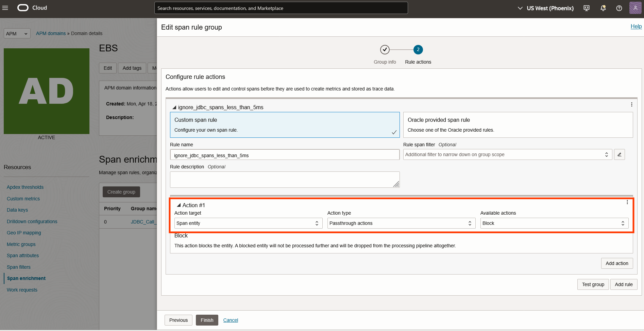Viewport: 644px width, 331px height.
Task: Open the Action #1 kebab menu
Action: click(x=627, y=202)
